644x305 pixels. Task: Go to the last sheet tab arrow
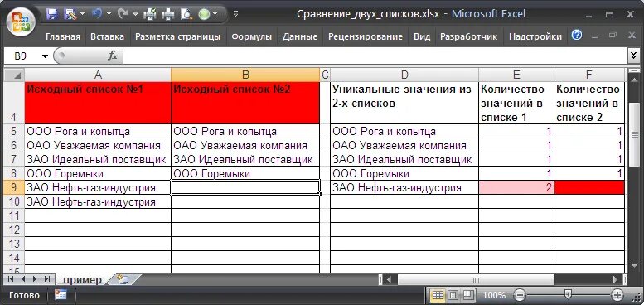point(46,279)
